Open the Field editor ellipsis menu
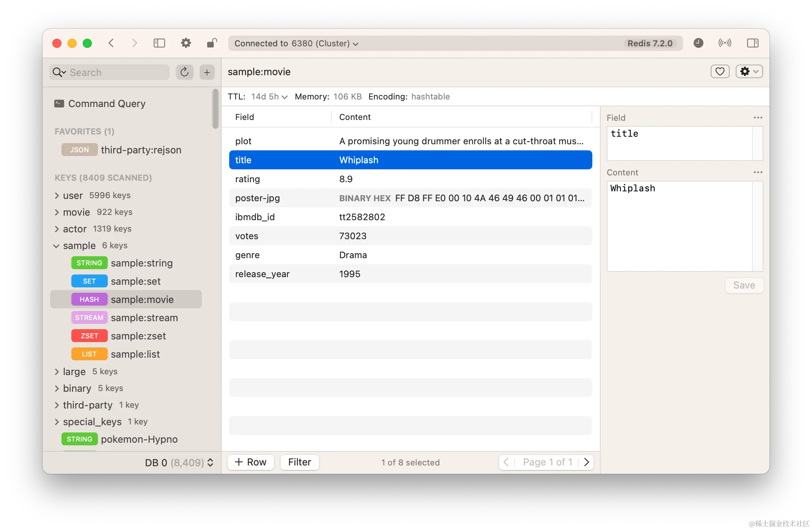The width and height of the screenshot is (812, 530). [x=758, y=118]
